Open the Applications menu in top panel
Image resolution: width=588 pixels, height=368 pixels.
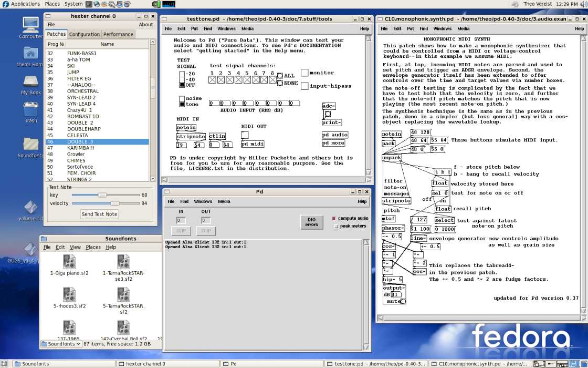click(25, 4)
